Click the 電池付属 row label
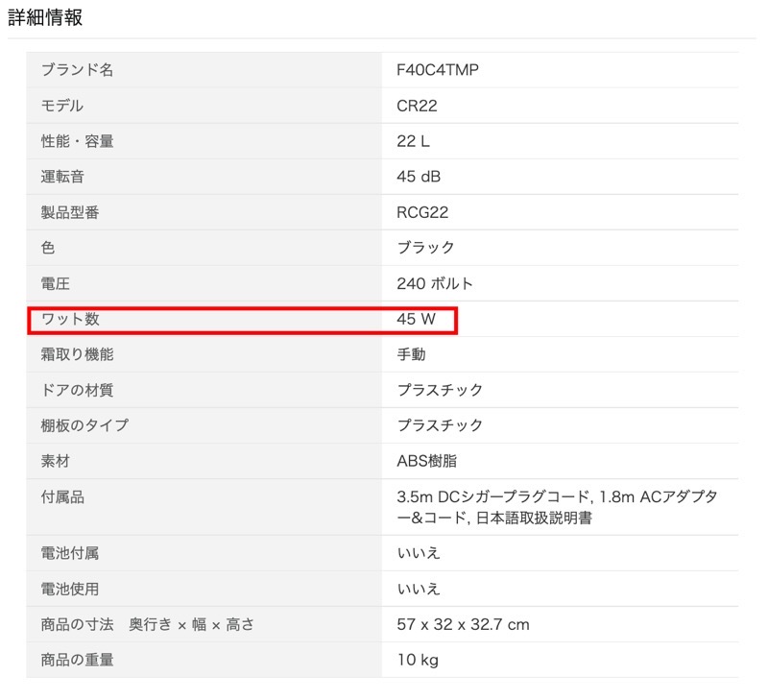The height and width of the screenshot is (700, 768). [x=70, y=553]
